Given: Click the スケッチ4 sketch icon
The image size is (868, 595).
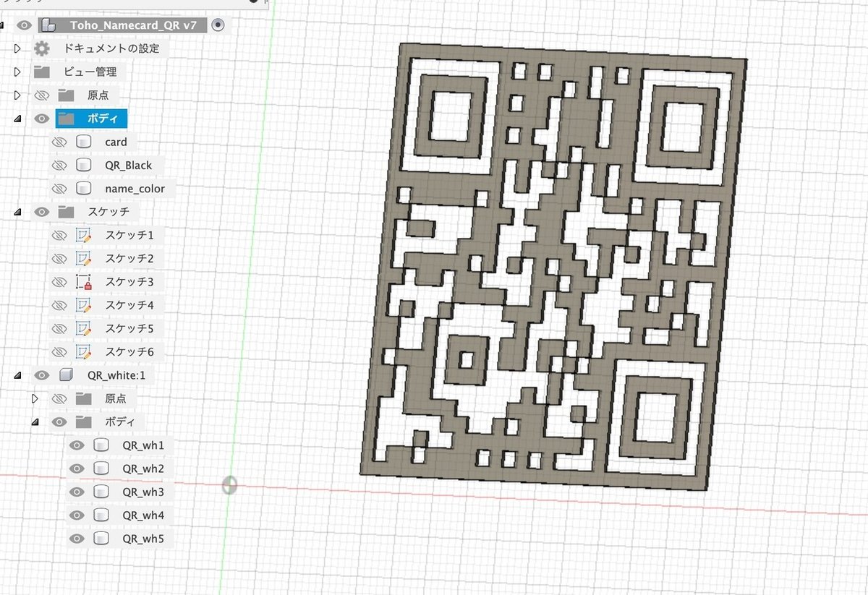Looking at the screenshot, I should pos(83,305).
